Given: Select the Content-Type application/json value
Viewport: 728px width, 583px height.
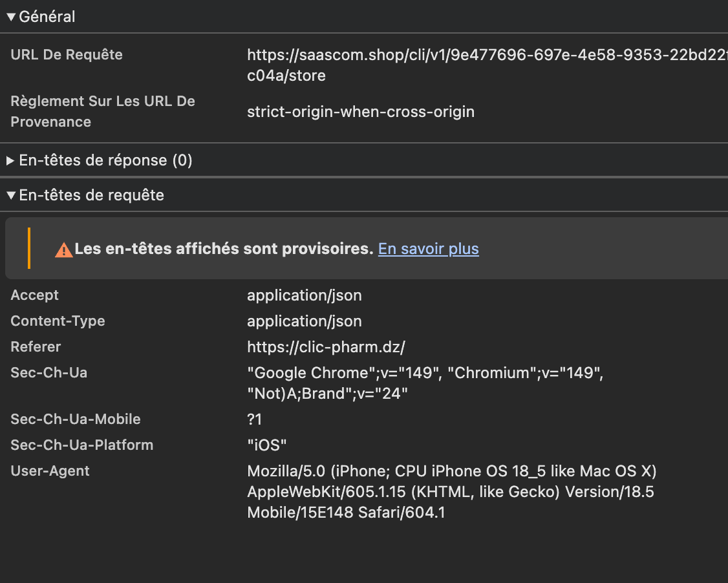Looking at the screenshot, I should (304, 321).
